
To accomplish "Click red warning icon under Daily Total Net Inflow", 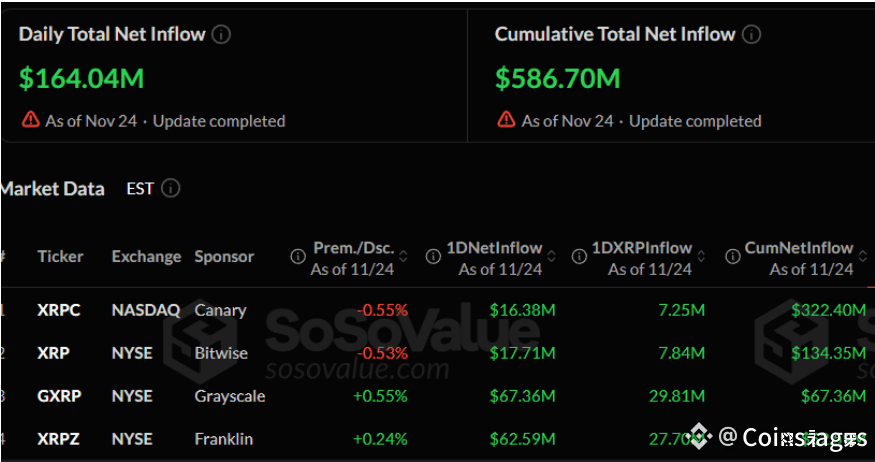I will 31,120.
